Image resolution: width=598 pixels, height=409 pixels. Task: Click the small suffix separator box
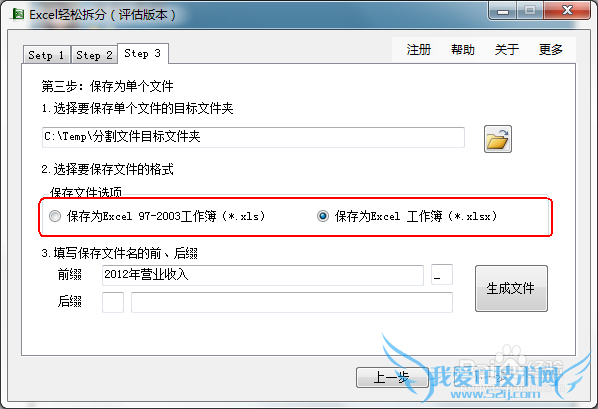point(113,303)
